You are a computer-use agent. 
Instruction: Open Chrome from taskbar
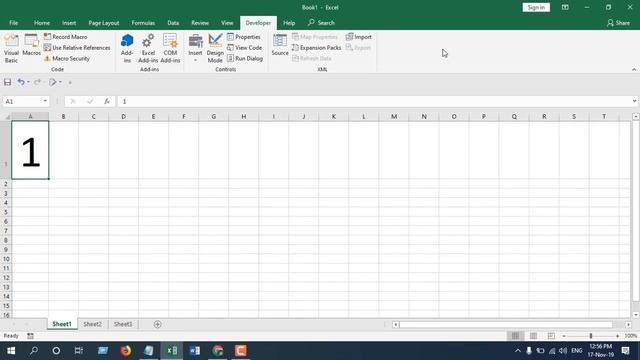(218, 351)
